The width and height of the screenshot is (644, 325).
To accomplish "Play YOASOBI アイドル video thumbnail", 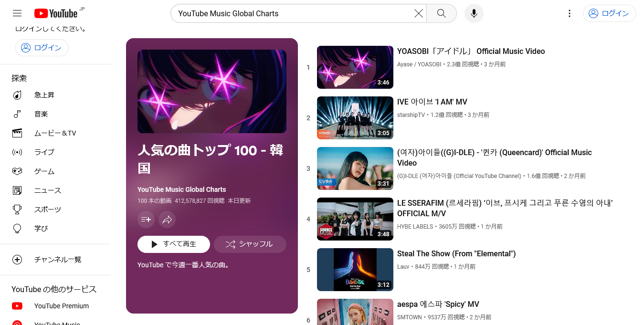I will 355,67.
